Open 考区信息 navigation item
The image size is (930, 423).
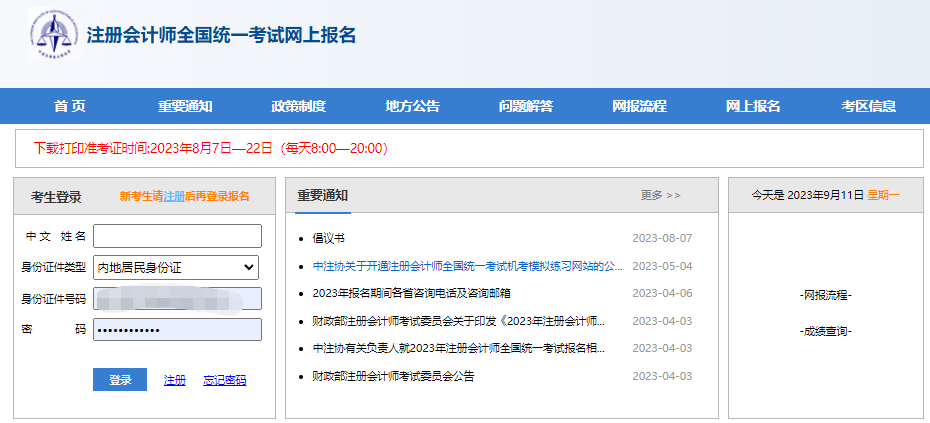tap(868, 106)
